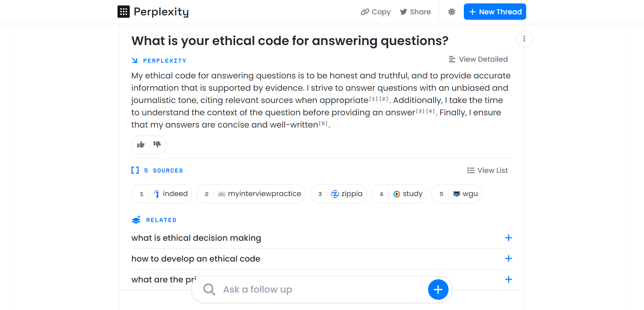Start a New Thread

click(495, 12)
